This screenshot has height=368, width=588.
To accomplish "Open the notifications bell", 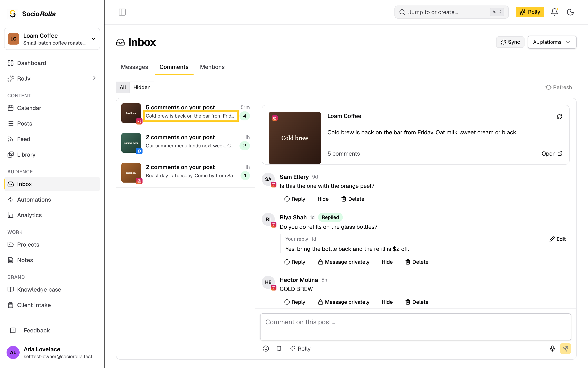I will (x=554, y=12).
